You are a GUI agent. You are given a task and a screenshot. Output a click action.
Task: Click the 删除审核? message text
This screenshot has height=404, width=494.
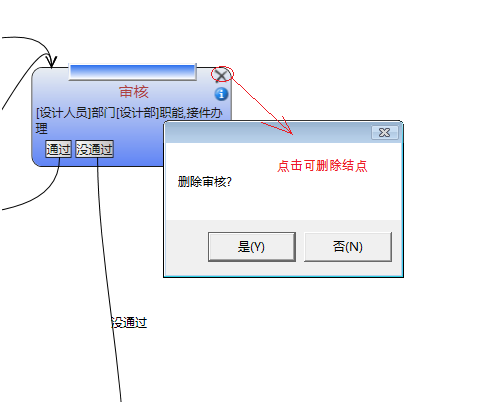coord(204,182)
